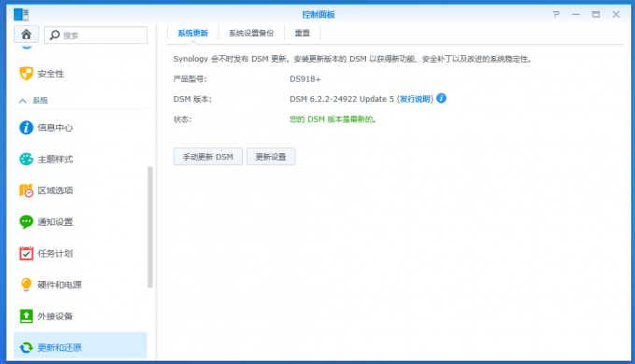
Task: Click the 产品型号 label
Action: (190, 79)
